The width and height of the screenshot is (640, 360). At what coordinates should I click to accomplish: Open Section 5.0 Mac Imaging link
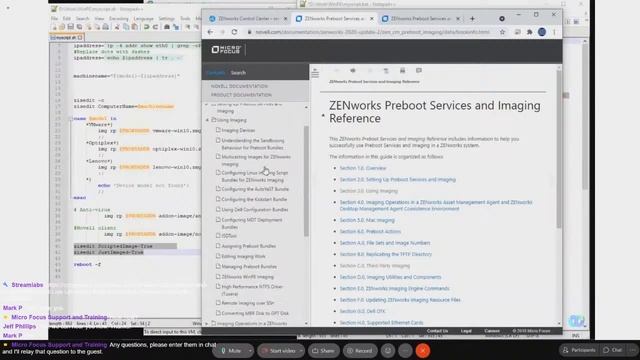[x=367, y=220]
